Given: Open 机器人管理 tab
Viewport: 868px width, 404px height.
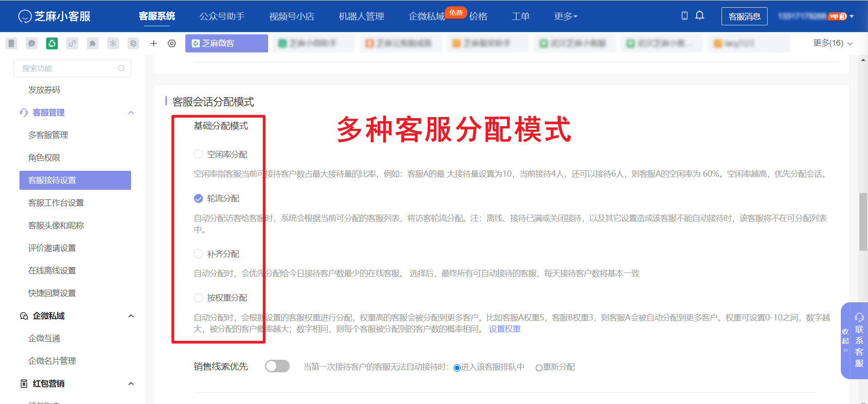Looking at the screenshot, I should (x=361, y=16).
